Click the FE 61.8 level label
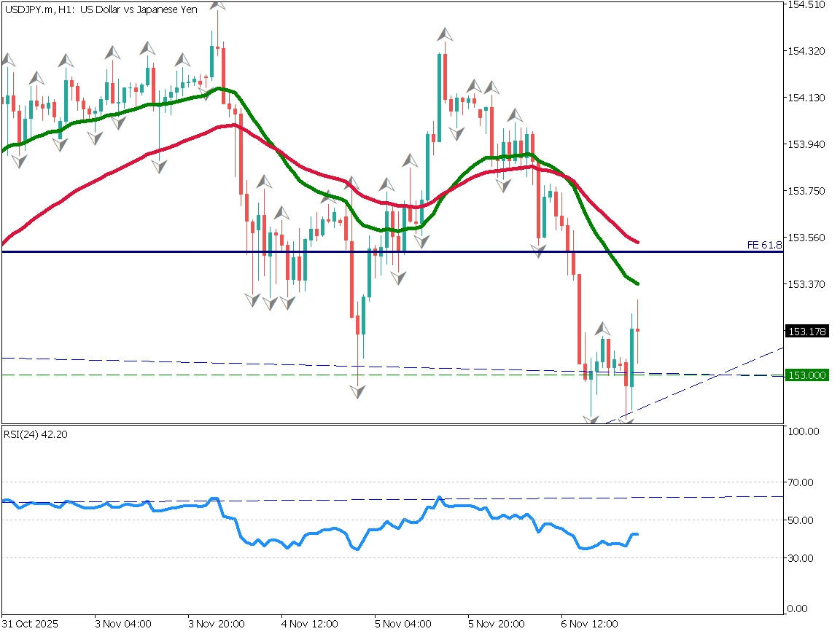Viewport: 840px width, 634px height. point(764,245)
